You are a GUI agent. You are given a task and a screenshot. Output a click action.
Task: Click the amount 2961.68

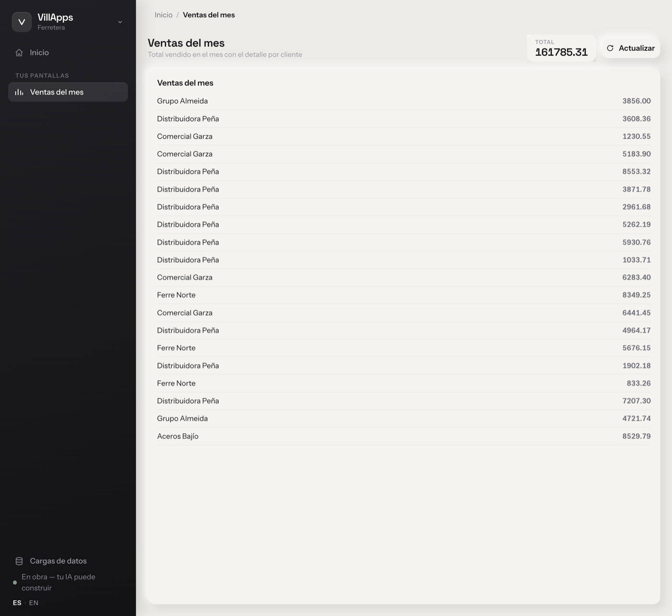(x=636, y=207)
